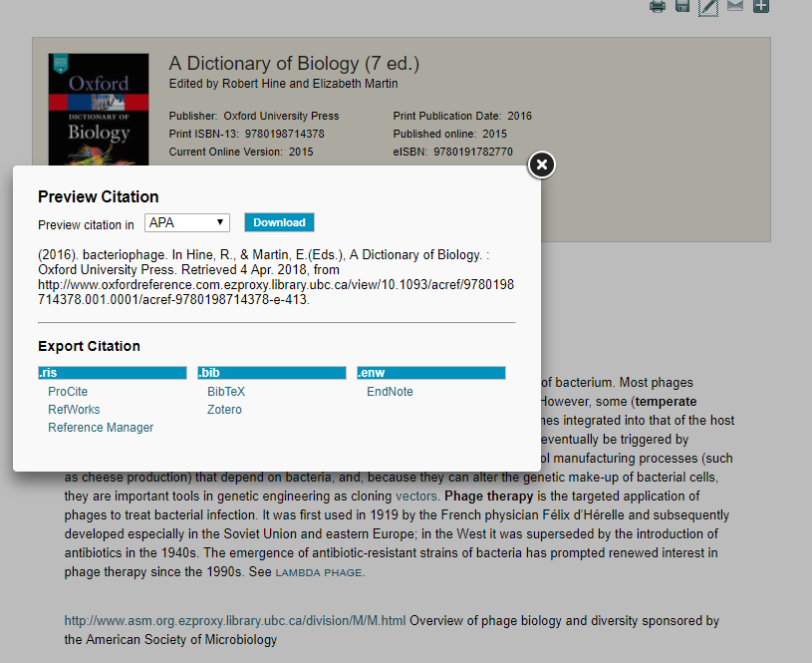The width and height of the screenshot is (812, 663).
Task: Click 'Edited by Robert Hine and Elizabeth Martin'
Action: point(283,84)
